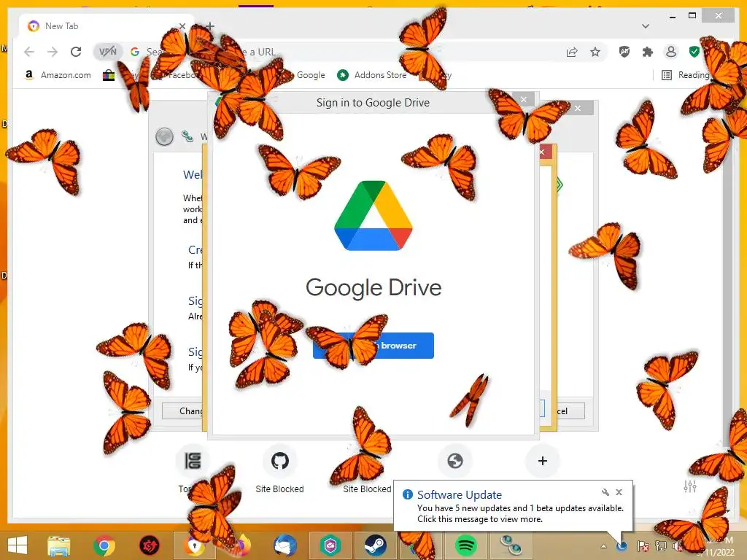Image resolution: width=747 pixels, height=560 pixels.
Task: Open the Thunderbird mail icon in the taskbar
Action: click(x=285, y=545)
